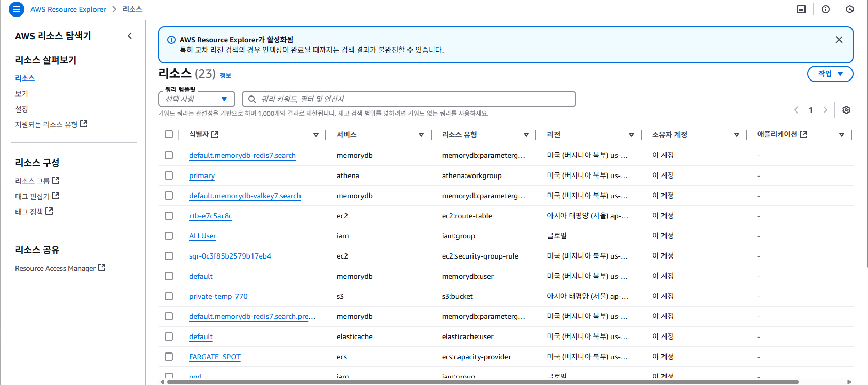
Task: Select checkbox for sgr-0c3f85b2579b17eb4 row
Action: pyautogui.click(x=169, y=256)
